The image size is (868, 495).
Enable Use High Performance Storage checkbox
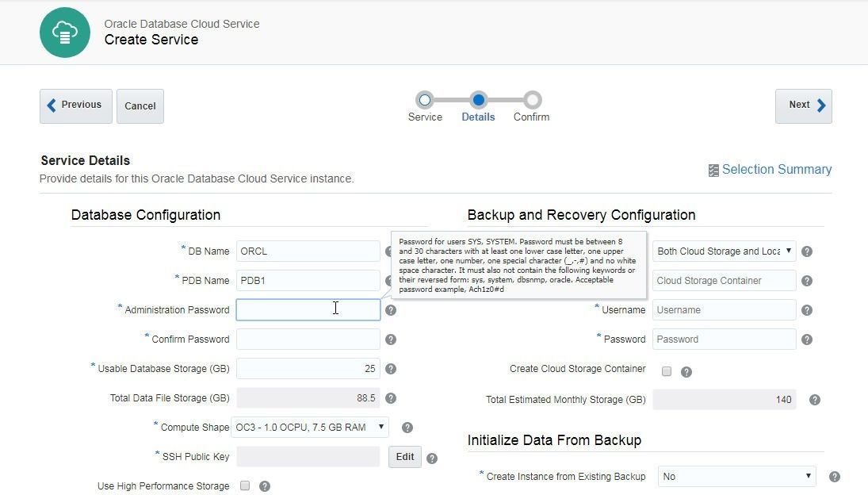point(245,485)
